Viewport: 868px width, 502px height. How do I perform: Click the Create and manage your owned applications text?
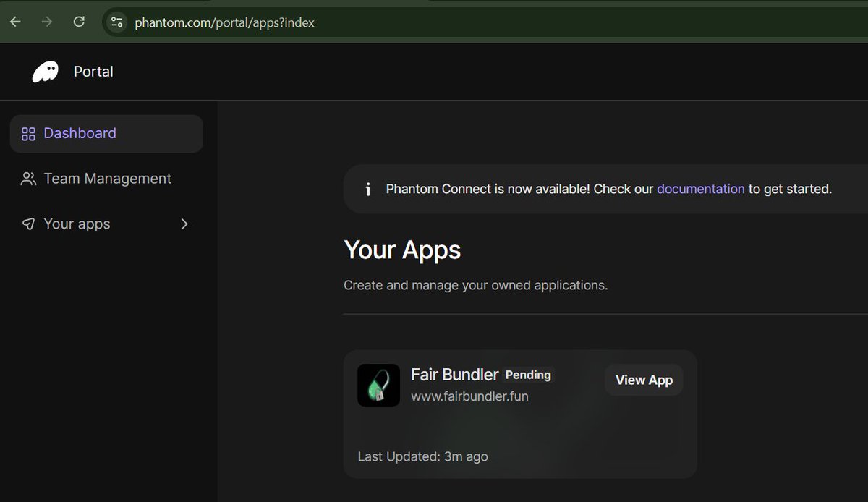click(x=475, y=285)
